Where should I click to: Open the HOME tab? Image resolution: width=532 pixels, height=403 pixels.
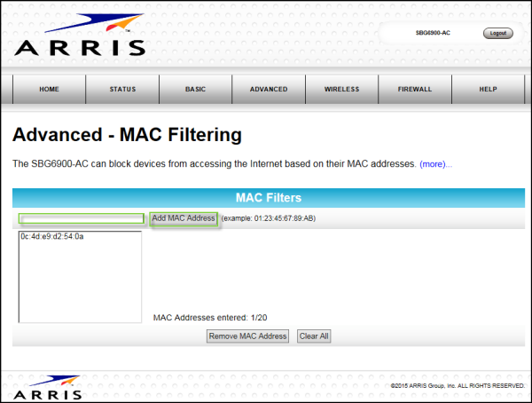click(x=49, y=90)
